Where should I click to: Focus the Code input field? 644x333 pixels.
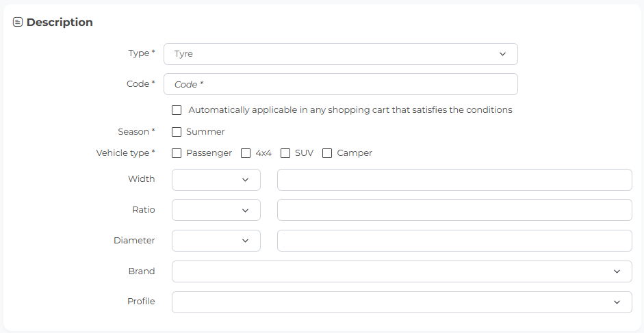pos(341,84)
